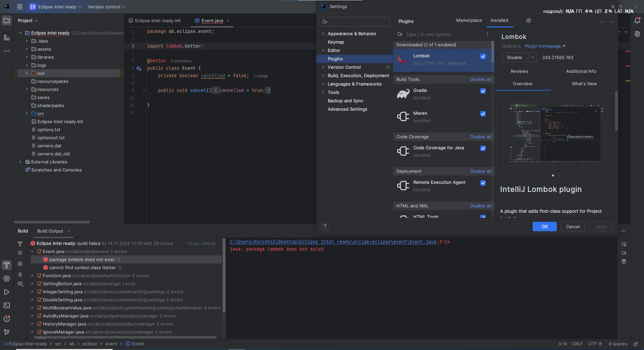Open the Structure tool window icon

click(x=7, y=38)
